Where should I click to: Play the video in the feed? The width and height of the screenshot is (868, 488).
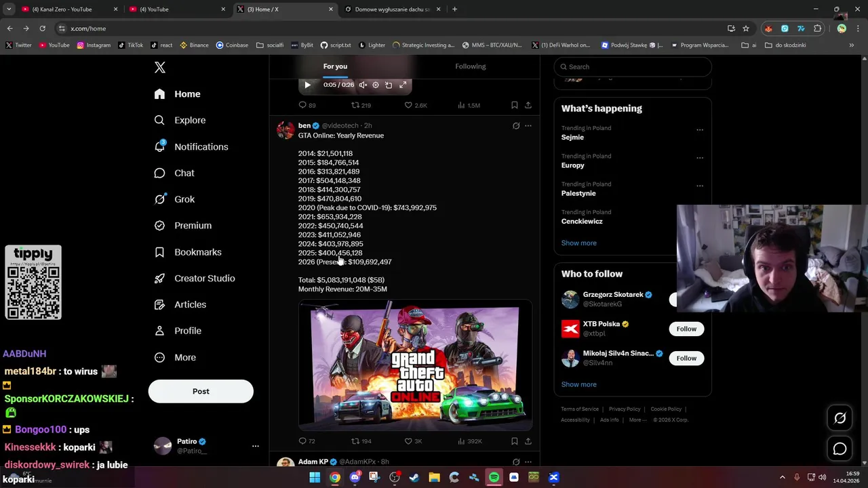[x=307, y=85]
